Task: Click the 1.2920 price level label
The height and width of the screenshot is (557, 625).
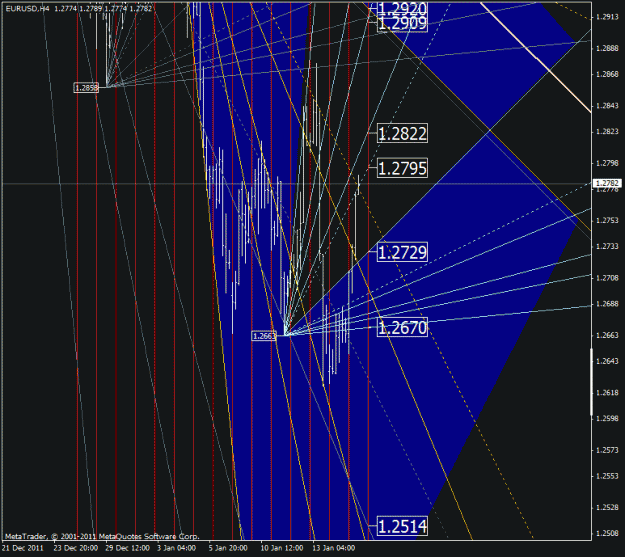Action: (x=402, y=8)
